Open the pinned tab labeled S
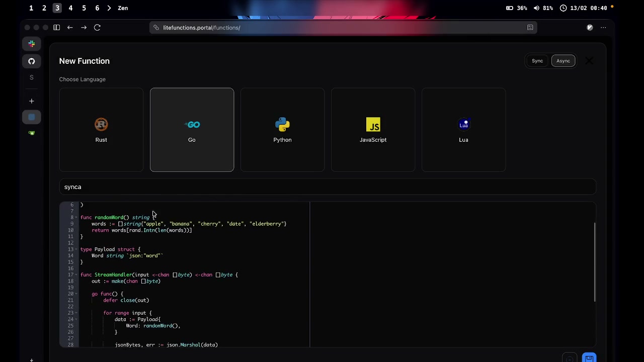 tap(32, 77)
